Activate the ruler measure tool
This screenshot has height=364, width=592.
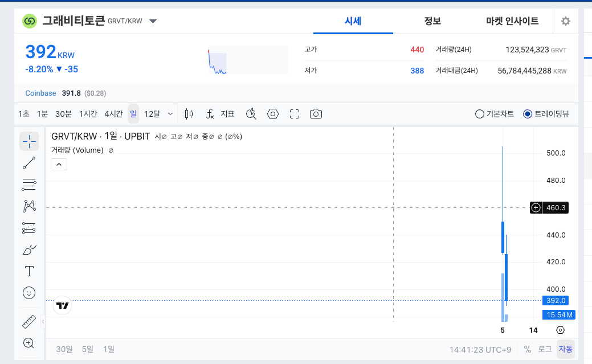click(x=29, y=322)
